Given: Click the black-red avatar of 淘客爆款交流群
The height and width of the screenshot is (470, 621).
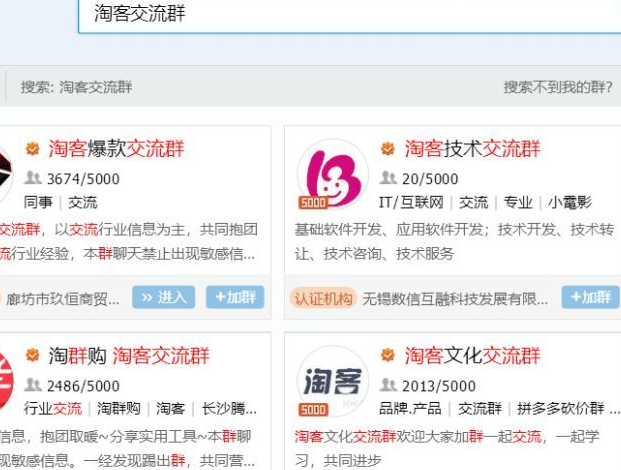Looking at the screenshot, I should (6, 174).
